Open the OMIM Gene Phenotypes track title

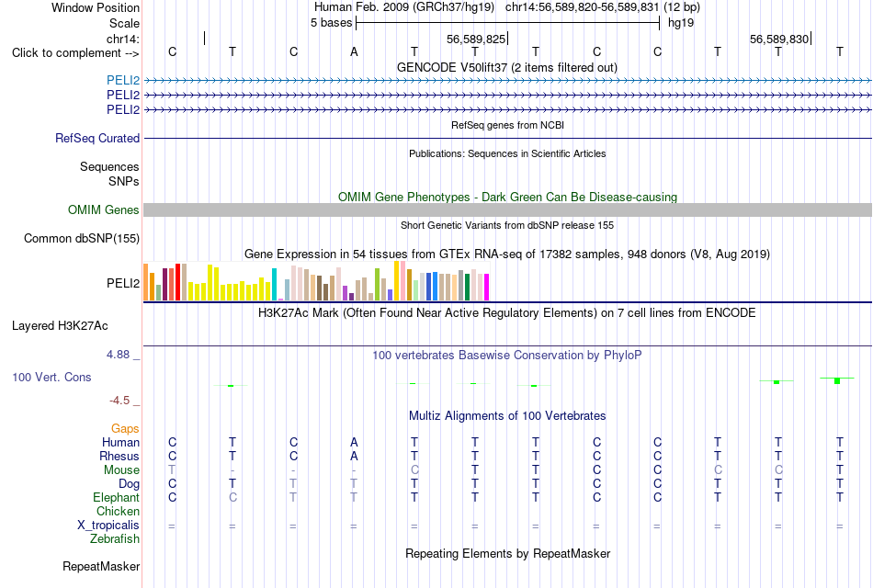pos(507,198)
